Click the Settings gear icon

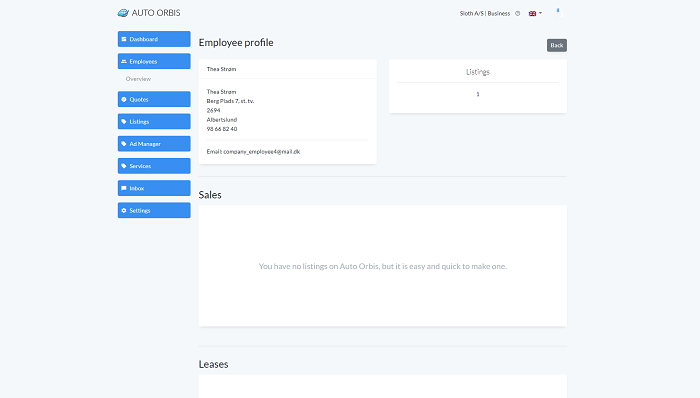click(124, 210)
